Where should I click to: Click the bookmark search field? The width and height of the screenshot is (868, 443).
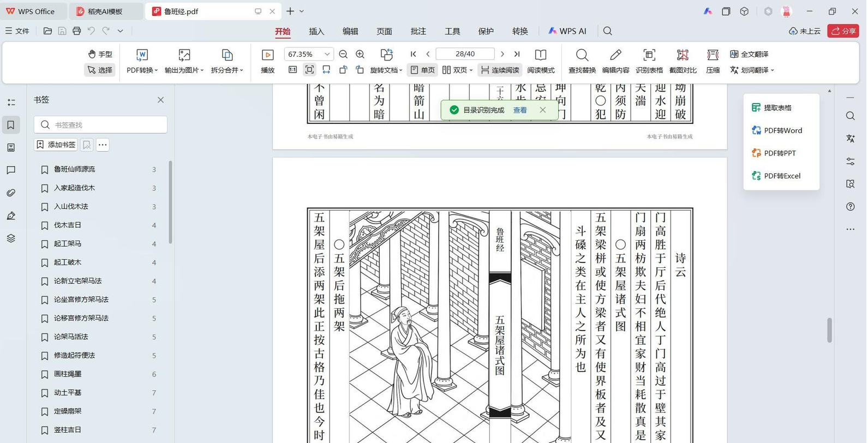point(100,125)
